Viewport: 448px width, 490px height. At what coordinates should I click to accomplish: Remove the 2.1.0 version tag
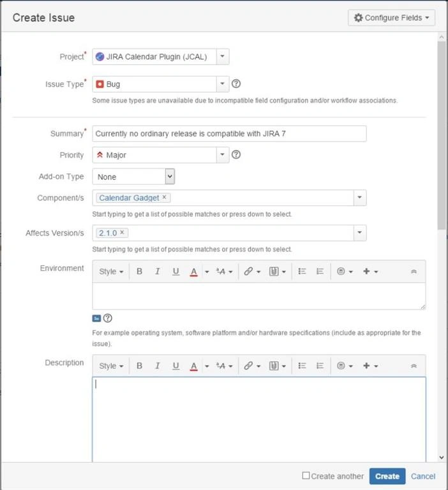(123, 232)
